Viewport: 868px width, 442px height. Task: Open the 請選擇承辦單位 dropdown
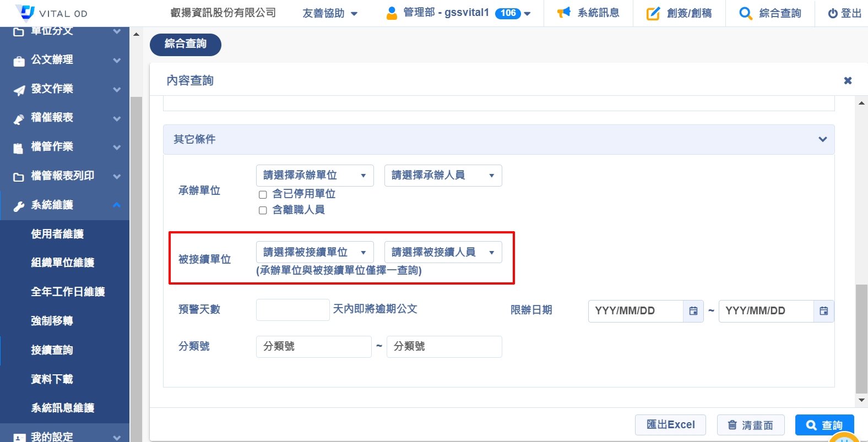[314, 176]
